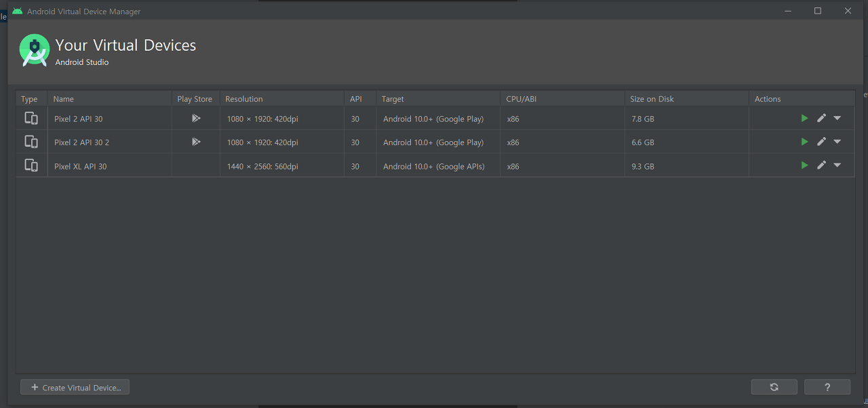Click the Actions column header
Image resolution: width=868 pixels, height=408 pixels.
point(802,99)
